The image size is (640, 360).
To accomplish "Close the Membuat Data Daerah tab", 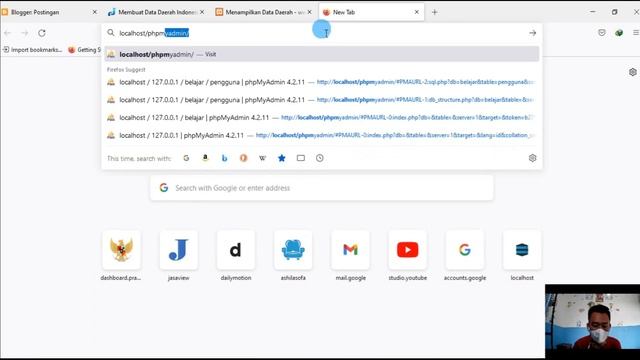I will tap(202, 12).
